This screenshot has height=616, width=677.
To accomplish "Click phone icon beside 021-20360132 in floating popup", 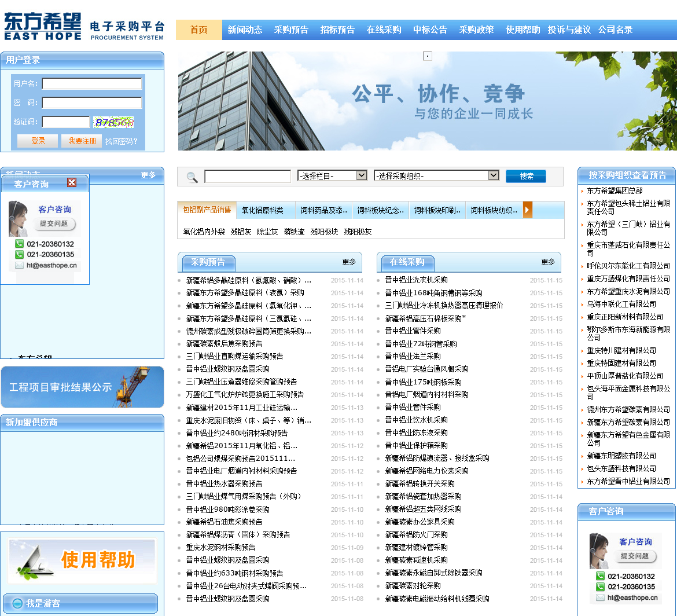I will click(x=19, y=244).
